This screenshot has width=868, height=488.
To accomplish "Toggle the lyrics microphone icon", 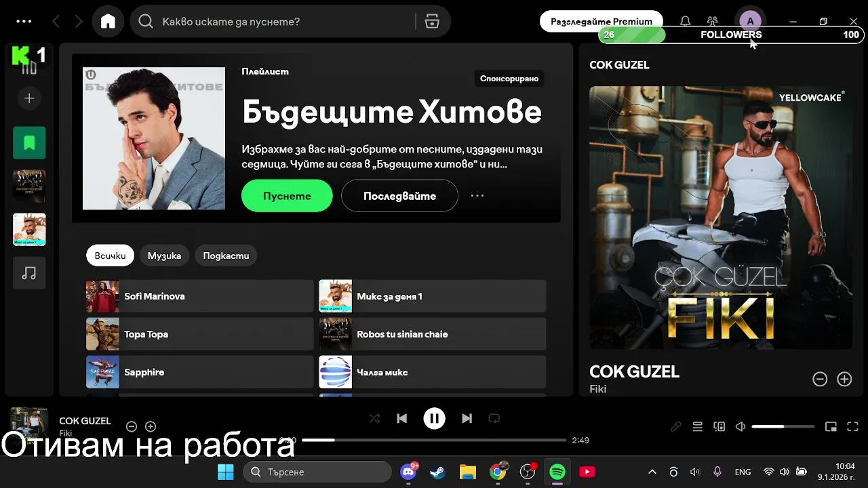I will coord(675,426).
